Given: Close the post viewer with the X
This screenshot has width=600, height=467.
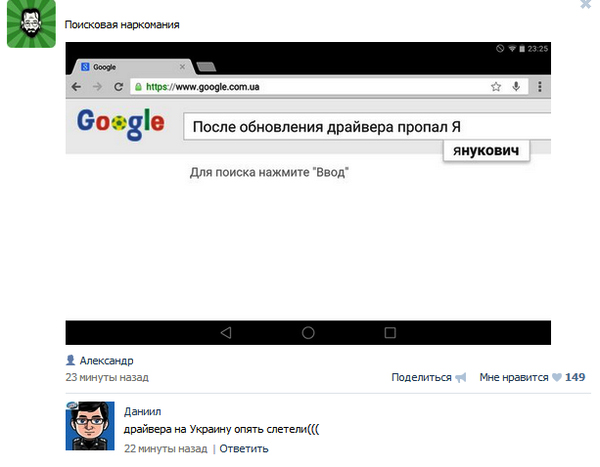Looking at the screenshot, I should pyautogui.click(x=586, y=4).
